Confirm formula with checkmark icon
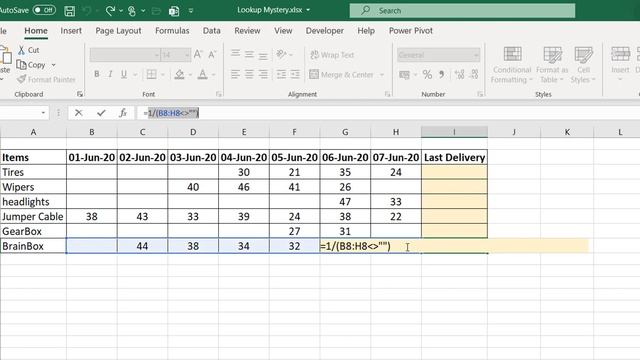The width and height of the screenshot is (640, 360). (101, 113)
